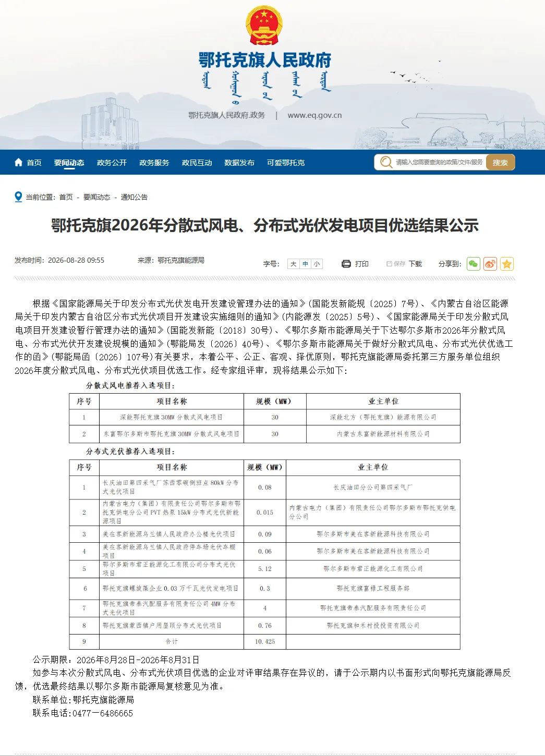
Task: Open the 可爱鄂托克 menu item
Action: 286,163
